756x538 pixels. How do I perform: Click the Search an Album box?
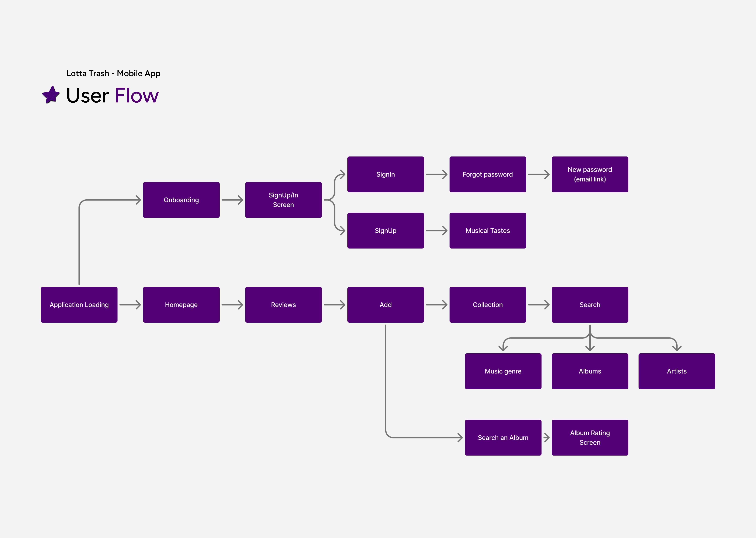coord(503,438)
